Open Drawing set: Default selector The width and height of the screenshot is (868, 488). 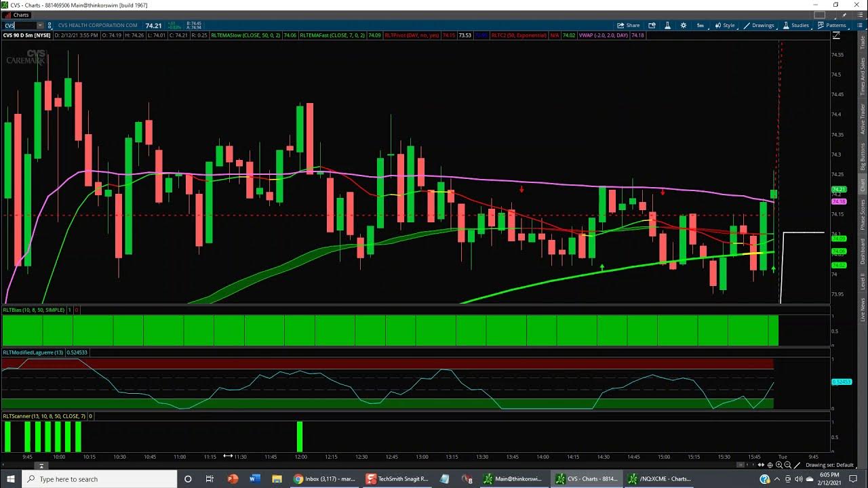click(830, 465)
